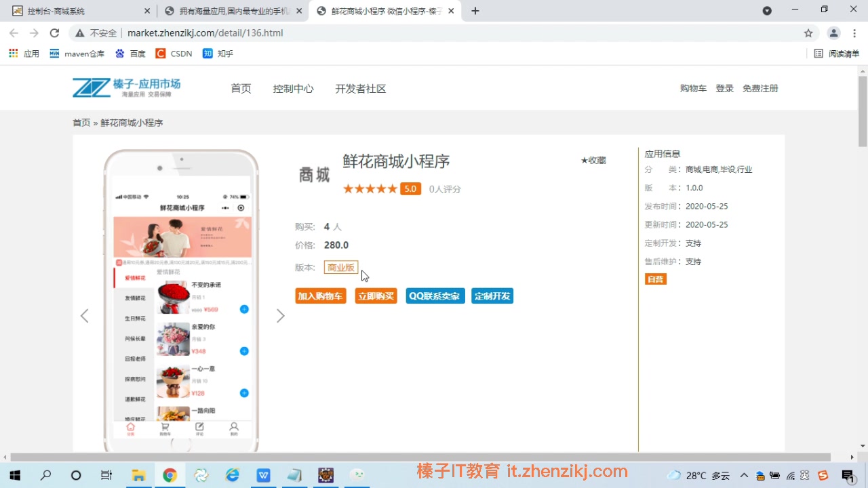The height and width of the screenshot is (488, 868).
Task: Toggle 收藏 to favorite this app
Action: pos(593,160)
